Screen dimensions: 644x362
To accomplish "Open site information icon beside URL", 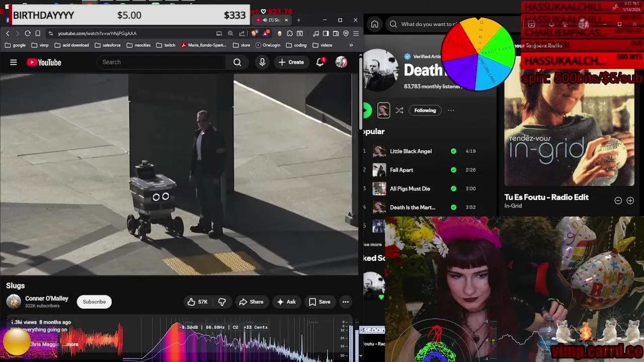I will coord(51,33).
